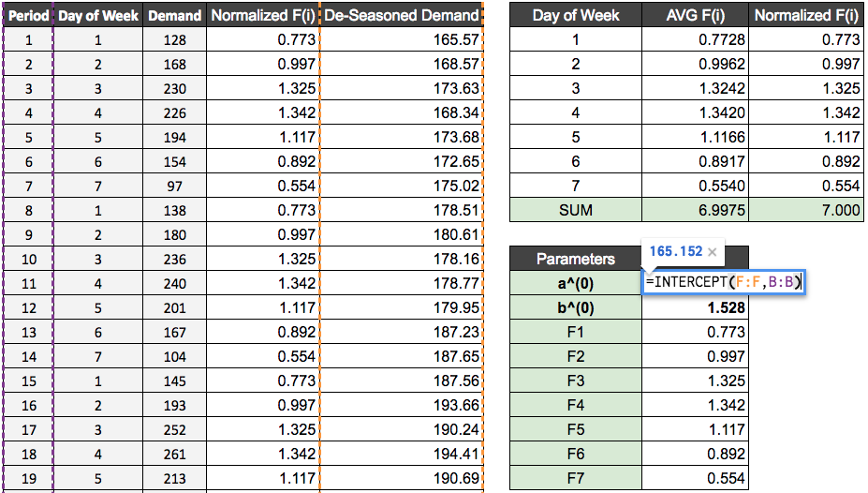Select the a^(0) parameter label cell
This screenshot has width=868, height=493.
[x=575, y=283]
